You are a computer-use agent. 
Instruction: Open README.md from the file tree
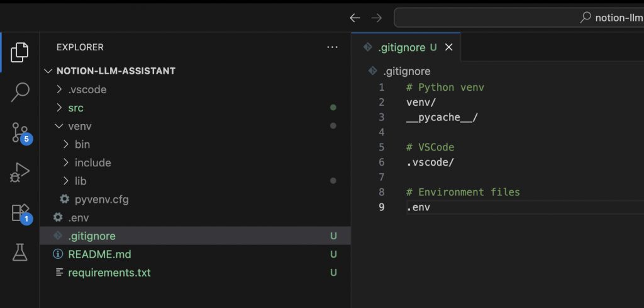99,254
